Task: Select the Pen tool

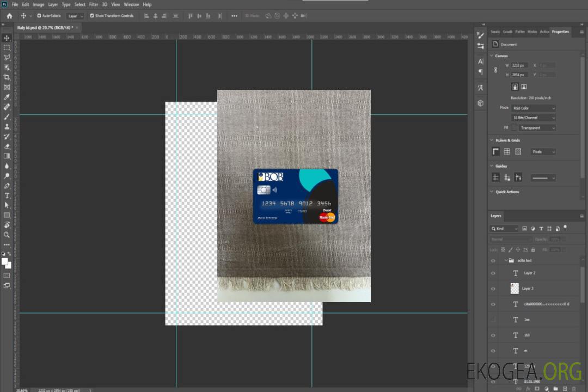Action: [7, 186]
